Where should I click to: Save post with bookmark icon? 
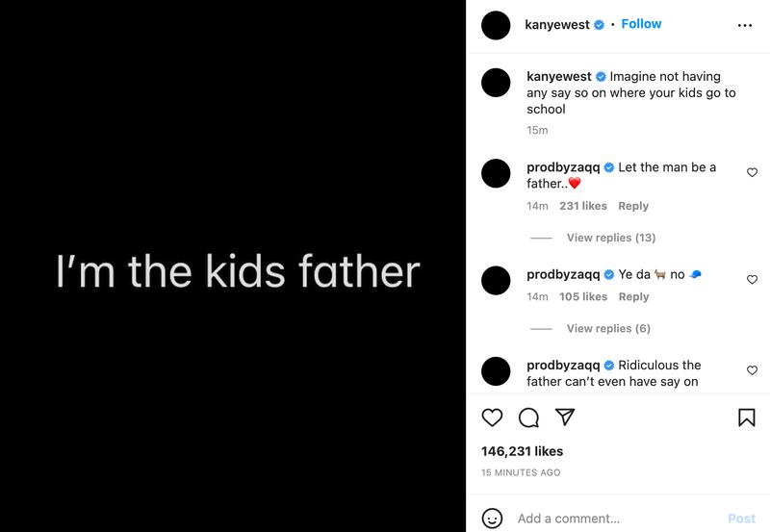(746, 418)
